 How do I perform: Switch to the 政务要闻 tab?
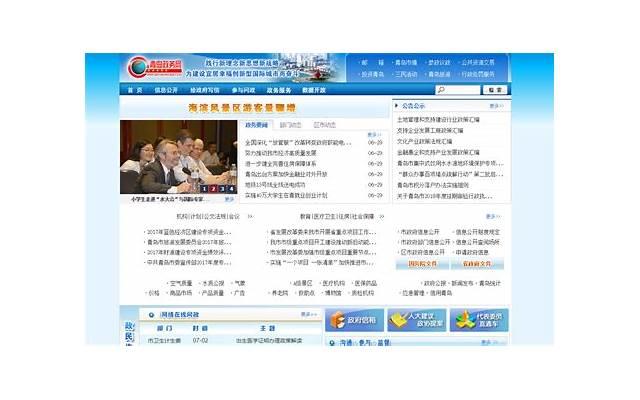pos(256,125)
